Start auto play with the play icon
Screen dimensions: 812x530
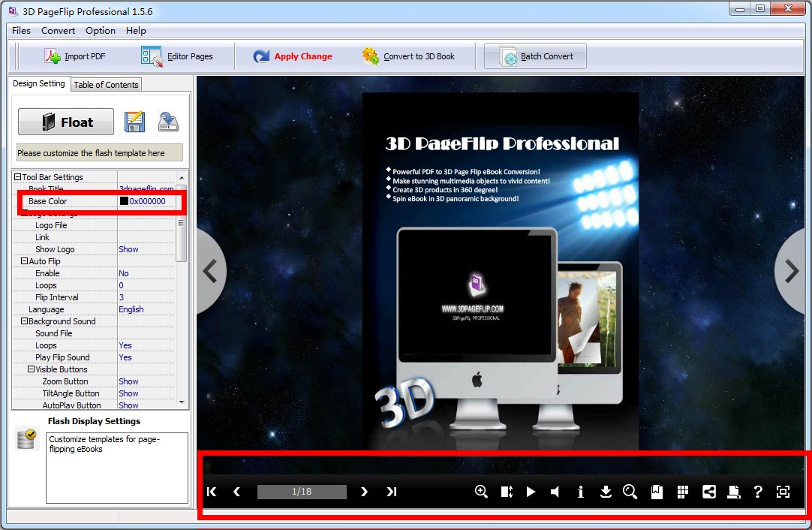click(531, 492)
